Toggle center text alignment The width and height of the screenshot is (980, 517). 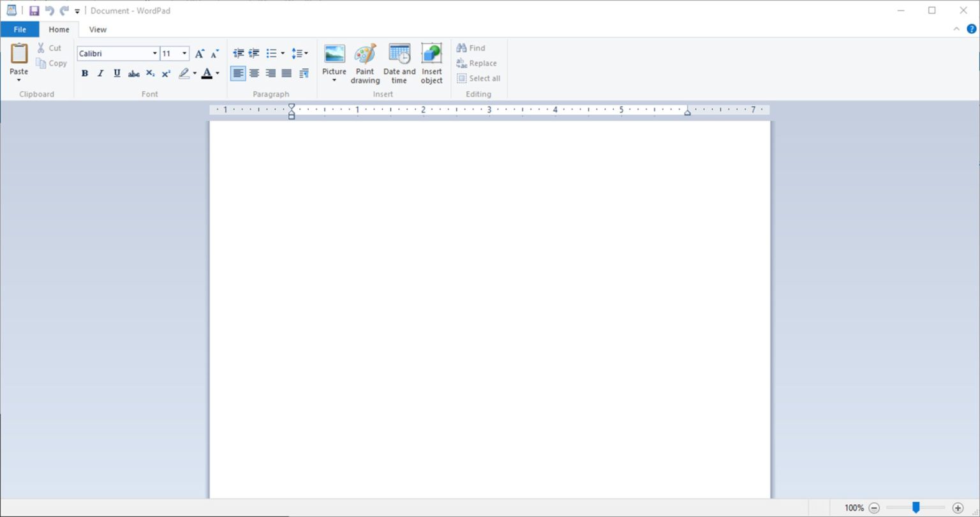click(x=254, y=73)
